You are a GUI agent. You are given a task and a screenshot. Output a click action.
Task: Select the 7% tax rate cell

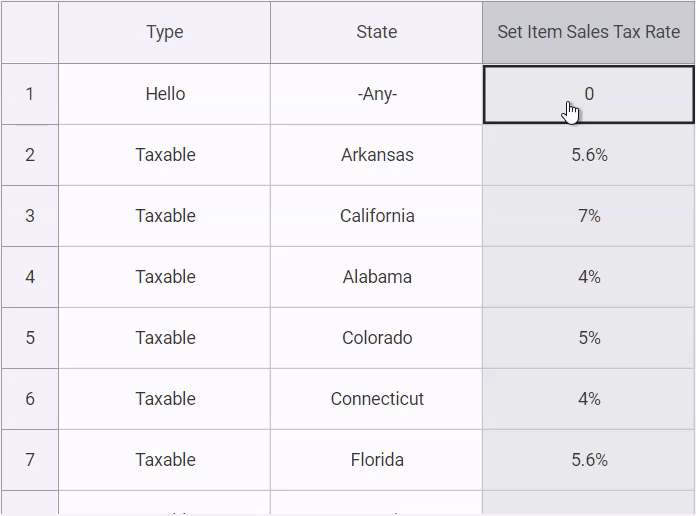[588, 216]
